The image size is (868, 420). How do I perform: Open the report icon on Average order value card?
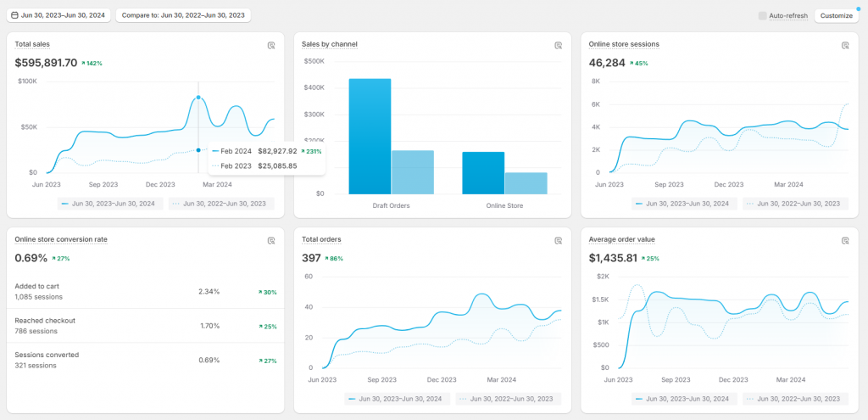[x=845, y=241]
